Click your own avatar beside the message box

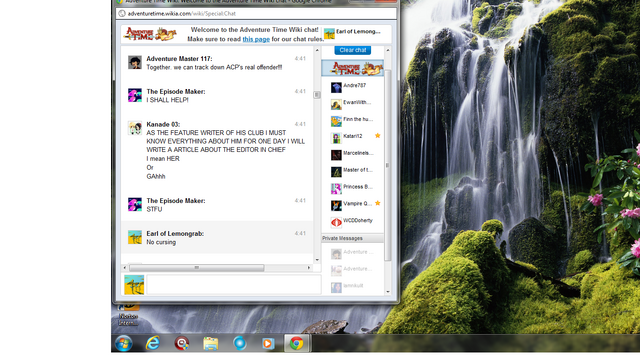coord(134,285)
